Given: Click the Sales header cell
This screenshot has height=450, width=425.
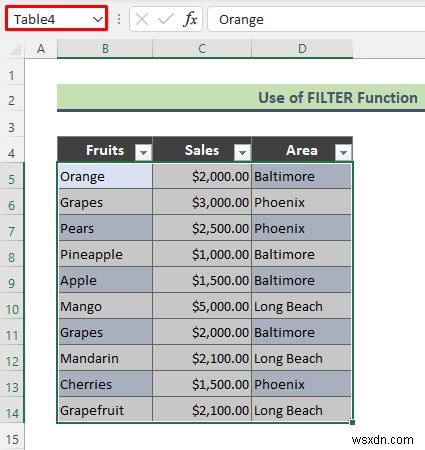Looking at the screenshot, I should pos(202,150).
